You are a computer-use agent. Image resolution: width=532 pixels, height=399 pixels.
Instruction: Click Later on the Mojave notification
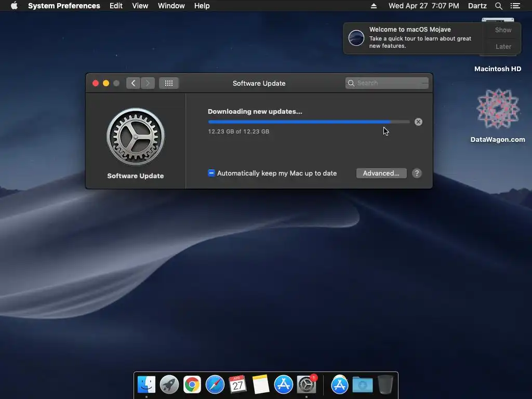pos(503,46)
